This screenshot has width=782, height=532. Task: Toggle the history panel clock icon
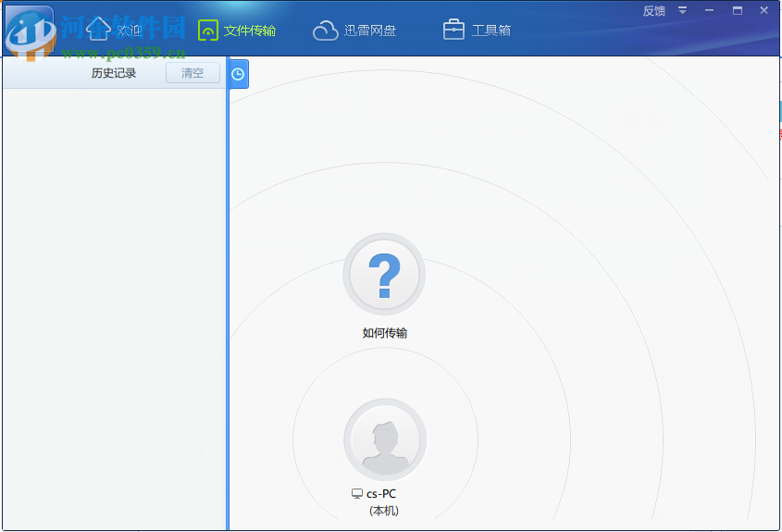click(x=238, y=74)
